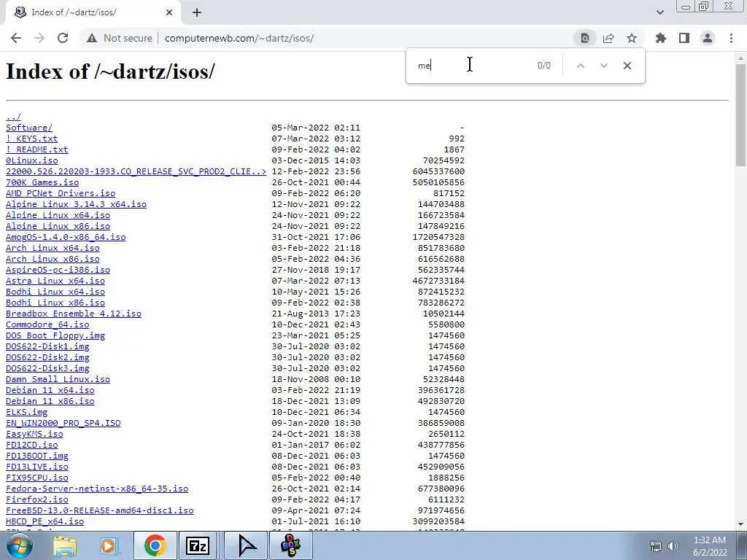The image size is (747, 560).
Task: Click the AMD_PCNet_Drivers.iso link
Action: 61,193
